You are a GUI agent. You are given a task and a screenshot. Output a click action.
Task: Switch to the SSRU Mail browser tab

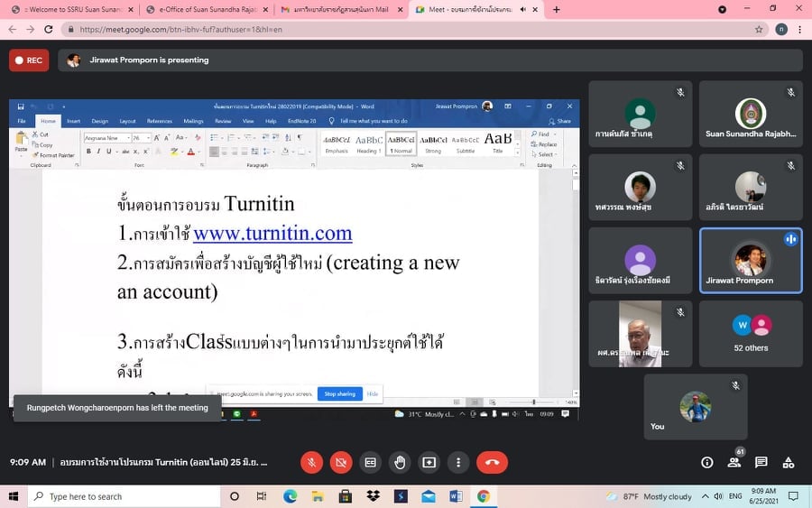point(338,9)
